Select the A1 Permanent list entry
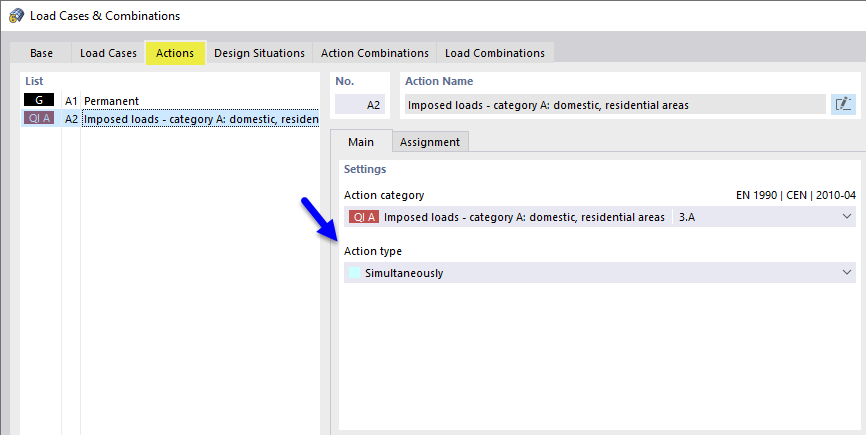Screen dimensions: 866x435 pos(111,101)
